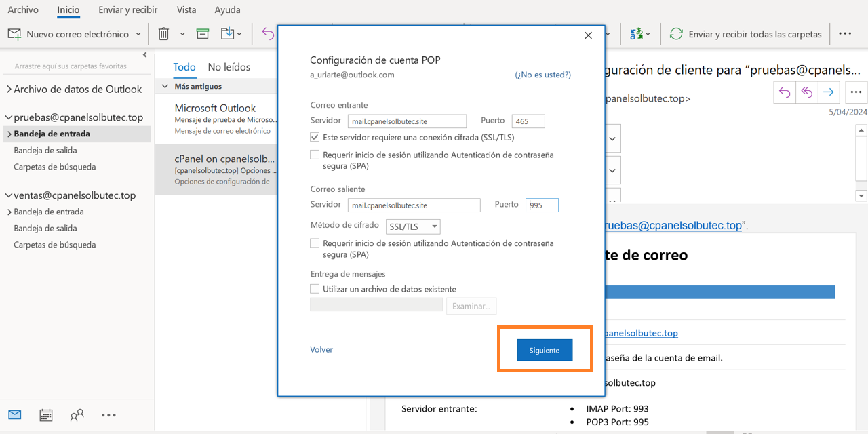Open the Método de cifrado dropdown
868x434 pixels.
[x=413, y=227]
